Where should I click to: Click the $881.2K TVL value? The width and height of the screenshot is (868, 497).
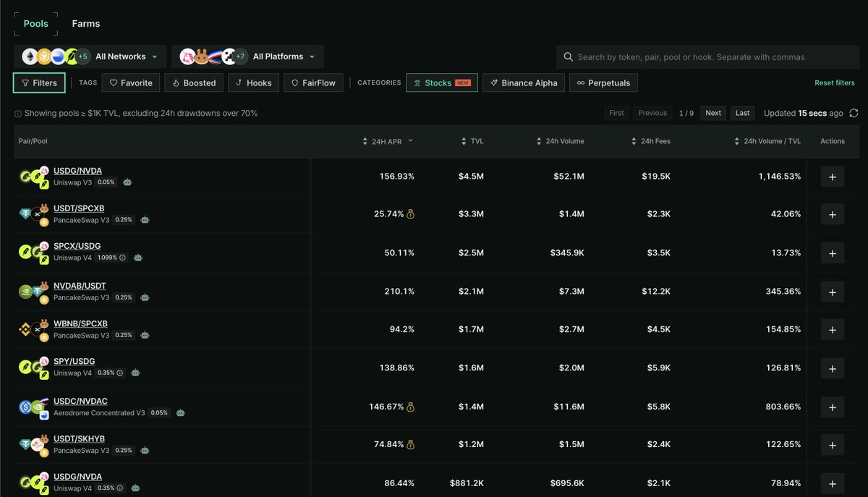coord(467,483)
